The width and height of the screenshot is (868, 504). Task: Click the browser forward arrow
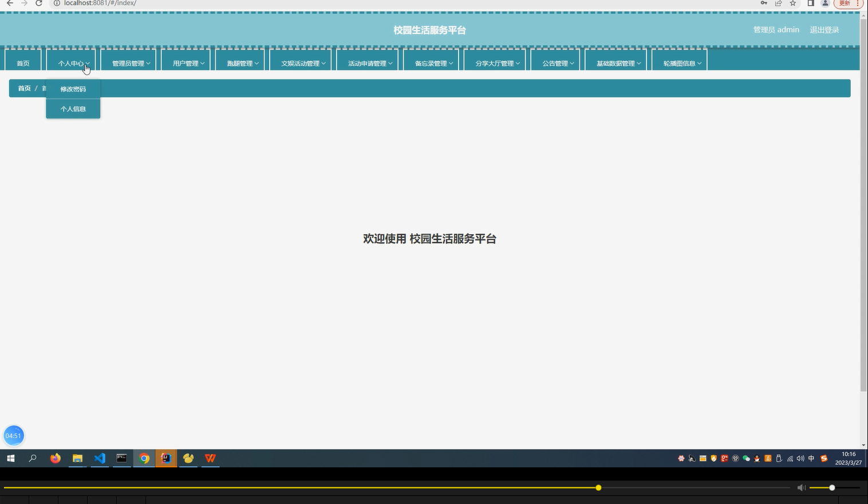24,3
